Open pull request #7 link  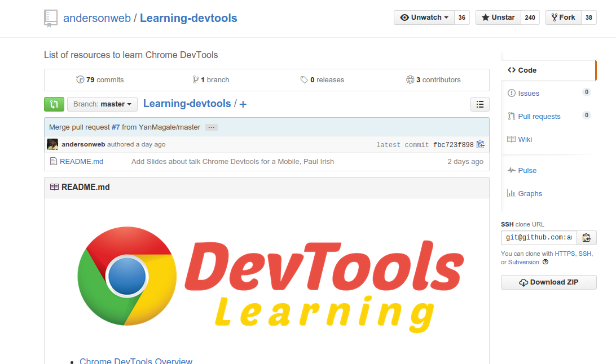click(x=116, y=127)
